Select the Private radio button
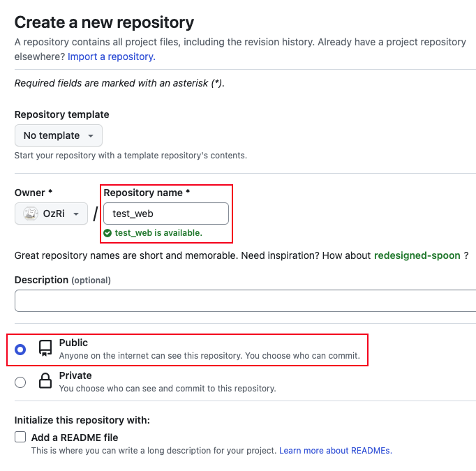 [x=20, y=382]
